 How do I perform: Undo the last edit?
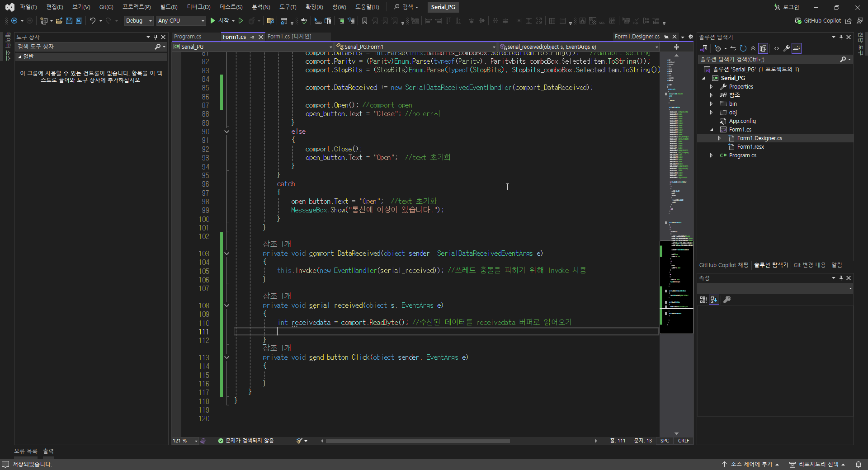pos(92,21)
